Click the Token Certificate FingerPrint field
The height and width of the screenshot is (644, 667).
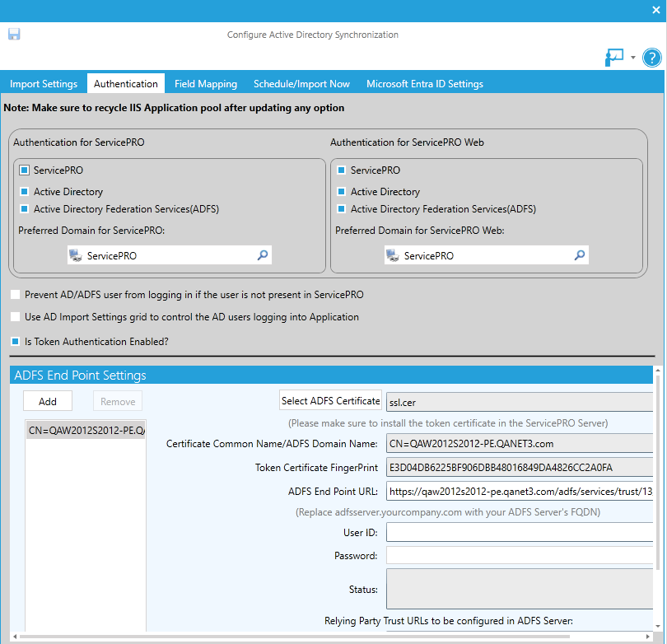[x=520, y=467]
